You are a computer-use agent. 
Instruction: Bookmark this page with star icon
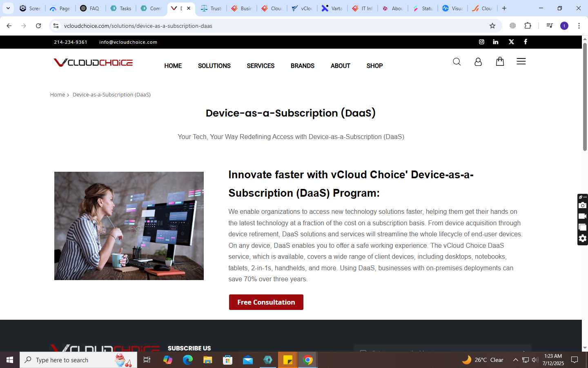492,26
